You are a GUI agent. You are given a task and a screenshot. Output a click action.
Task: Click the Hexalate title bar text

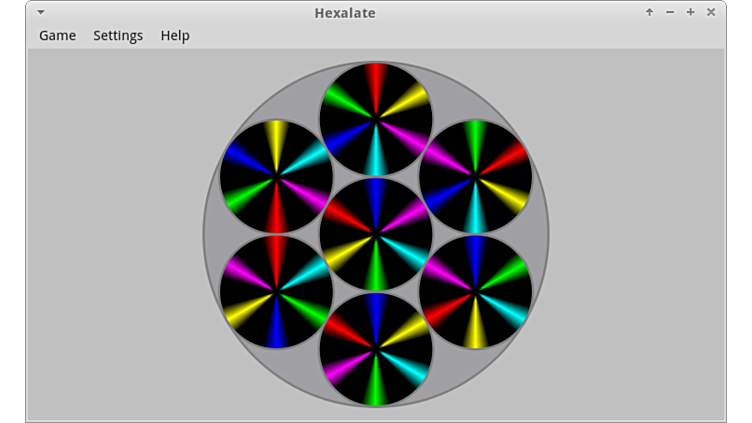click(376, 12)
